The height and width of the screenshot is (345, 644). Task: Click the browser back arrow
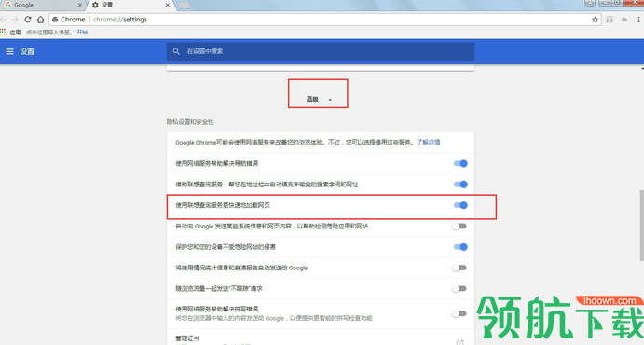point(3,20)
